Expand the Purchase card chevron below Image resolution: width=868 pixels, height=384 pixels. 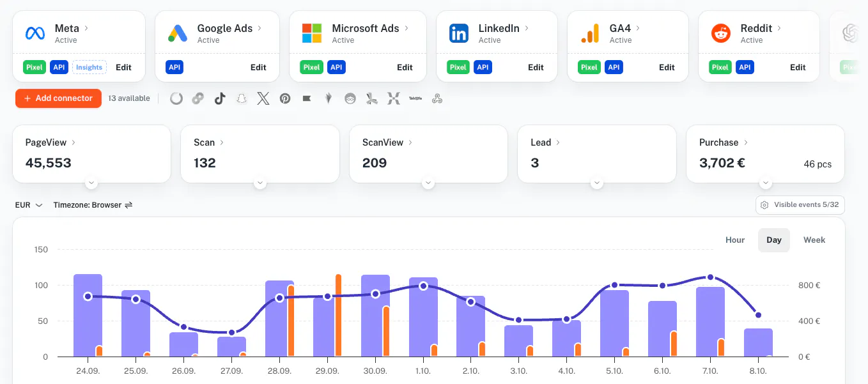[766, 183]
